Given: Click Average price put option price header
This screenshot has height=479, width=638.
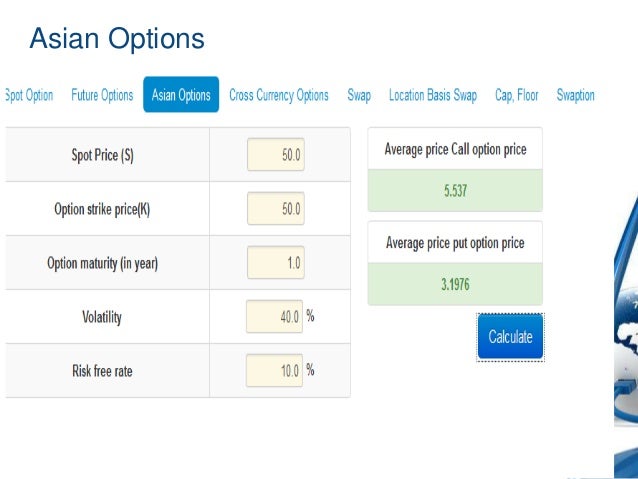Looking at the screenshot, I should click(x=455, y=243).
